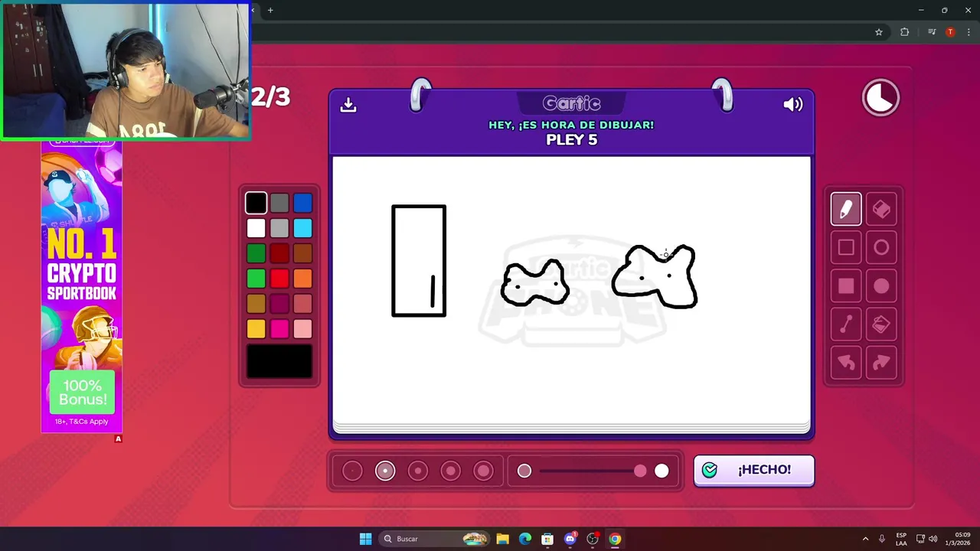Pick the dark green color swatch
The height and width of the screenshot is (551, 980).
pos(256,253)
